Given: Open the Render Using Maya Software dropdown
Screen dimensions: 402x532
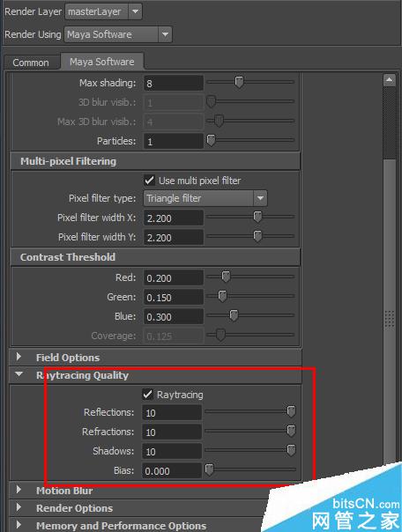Looking at the screenshot, I should [x=118, y=34].
